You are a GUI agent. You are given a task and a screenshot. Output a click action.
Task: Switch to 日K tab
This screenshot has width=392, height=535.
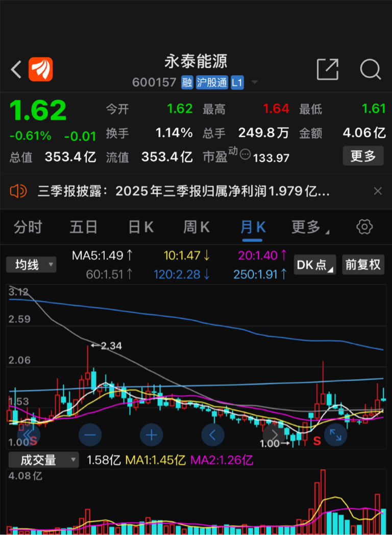[x=141, y=227]
